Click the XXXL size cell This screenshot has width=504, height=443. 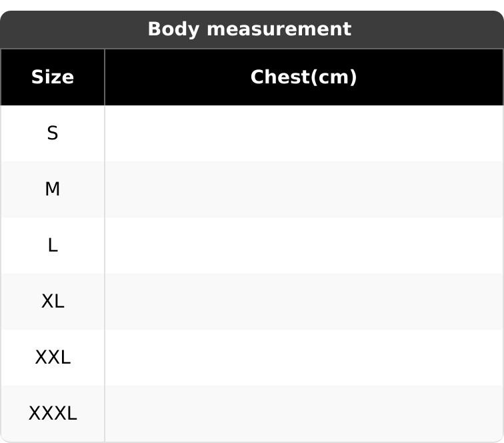coord(53,414)
